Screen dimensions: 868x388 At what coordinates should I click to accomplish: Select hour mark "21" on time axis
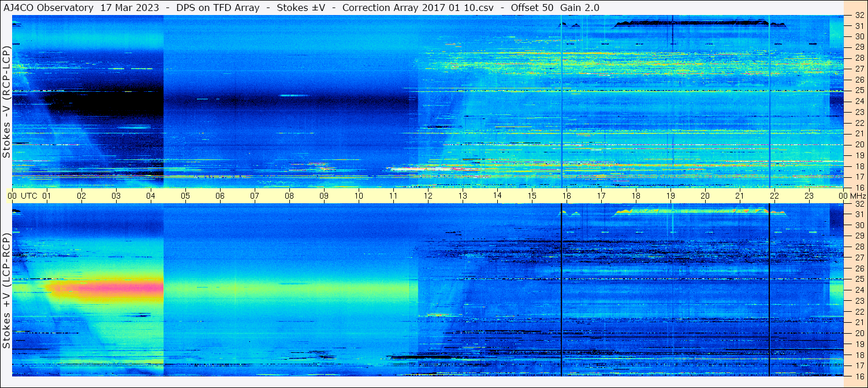740,196
